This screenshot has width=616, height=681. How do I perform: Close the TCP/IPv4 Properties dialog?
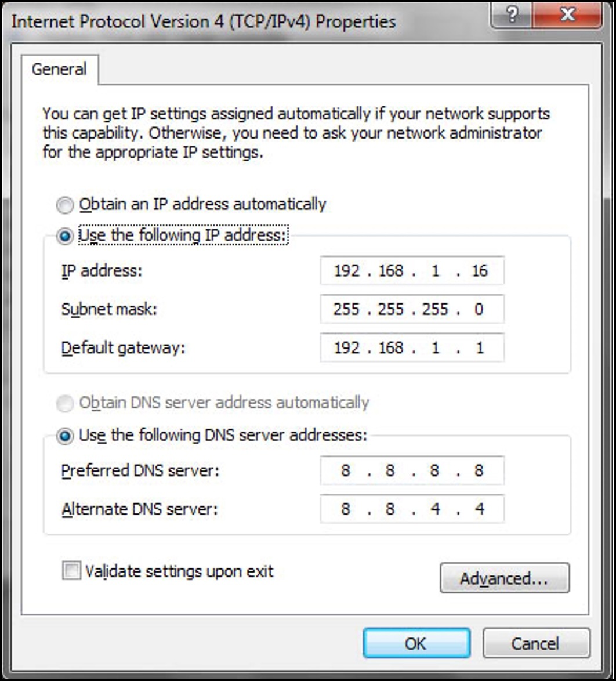coord(567,15)
